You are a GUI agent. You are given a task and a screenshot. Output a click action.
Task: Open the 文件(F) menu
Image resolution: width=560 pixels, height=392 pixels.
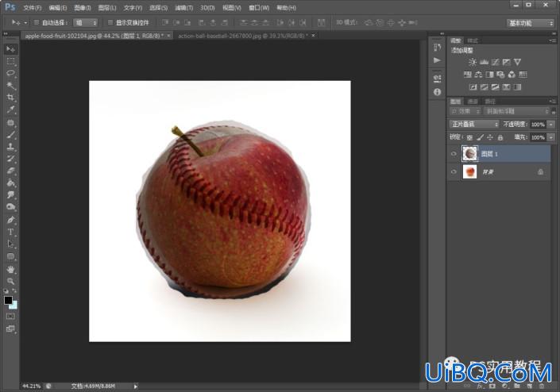[x=33, y=7]
